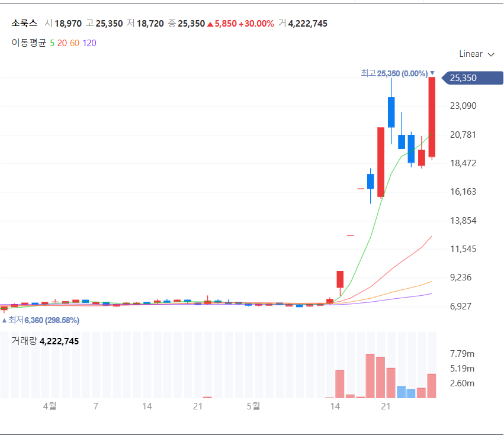Click the first blue volume bar
This screenshot has width=504, height=439.
click(401, 392)
